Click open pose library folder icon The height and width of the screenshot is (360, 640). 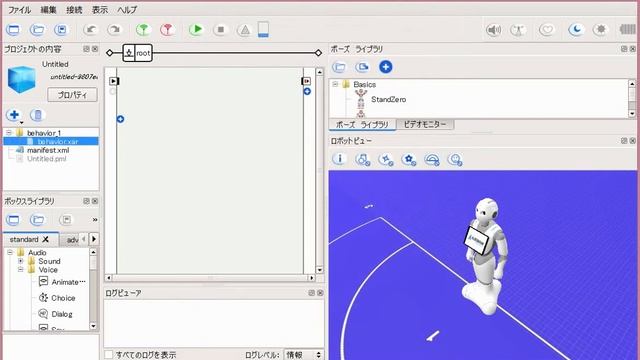tap(339, 67)
